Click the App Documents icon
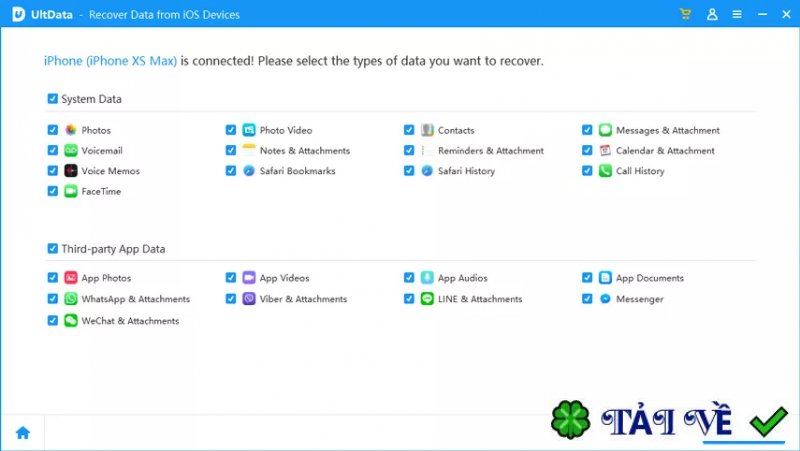The width and height of the screenshot is (800, 451). 605,278
